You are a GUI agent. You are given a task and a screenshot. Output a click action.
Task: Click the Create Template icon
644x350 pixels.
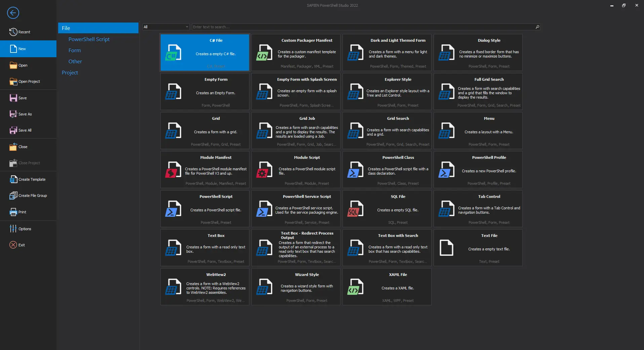click(x=13, y=179)
